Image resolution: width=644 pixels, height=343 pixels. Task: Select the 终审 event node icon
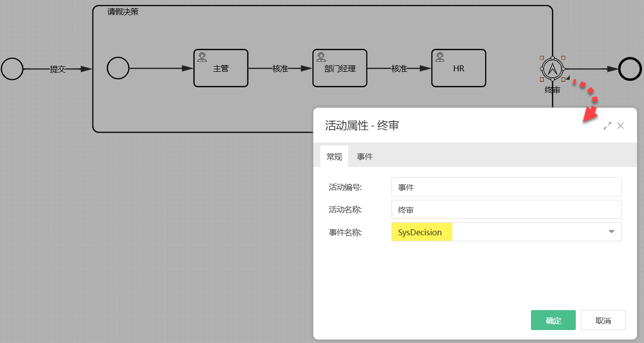pos(552,69)
